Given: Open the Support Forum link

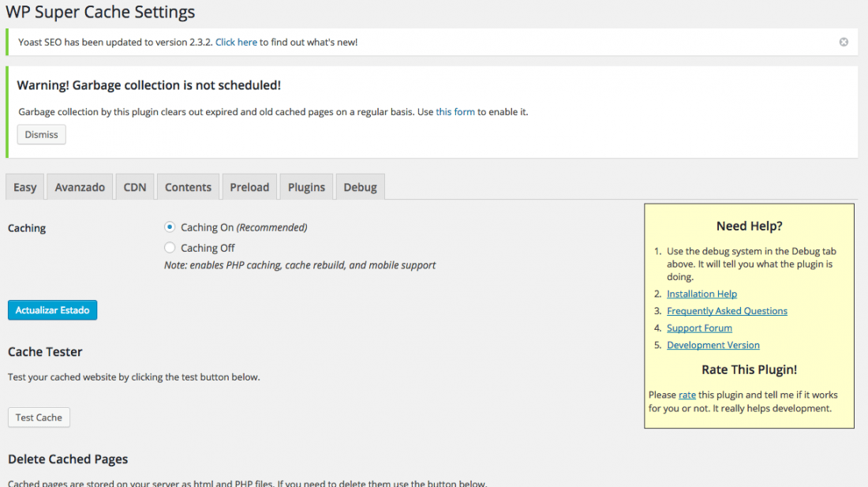Looking at the screenshot, I should pyautogui.click(x=699, y=328).
